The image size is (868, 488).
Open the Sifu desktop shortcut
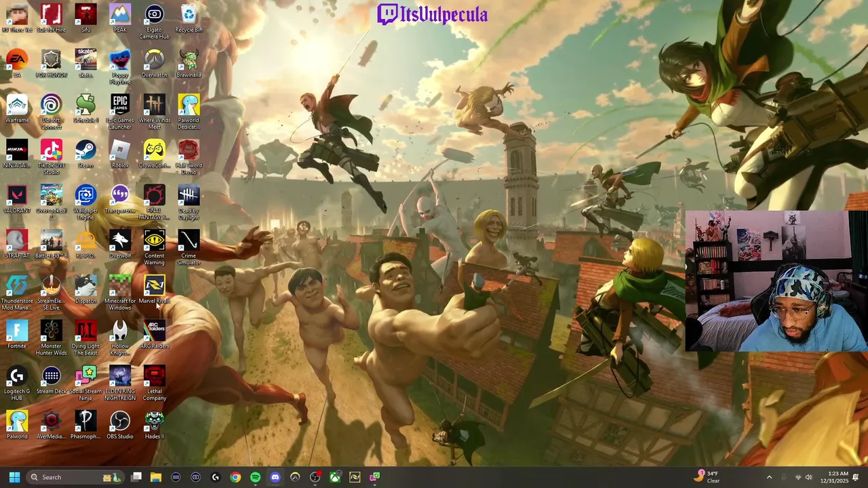coord(85,18)
